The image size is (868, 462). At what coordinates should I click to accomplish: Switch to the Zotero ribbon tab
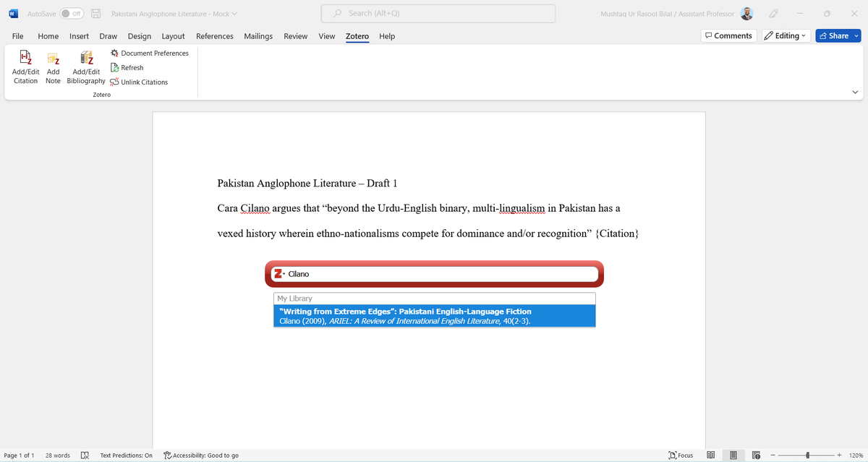pos(357,36)
